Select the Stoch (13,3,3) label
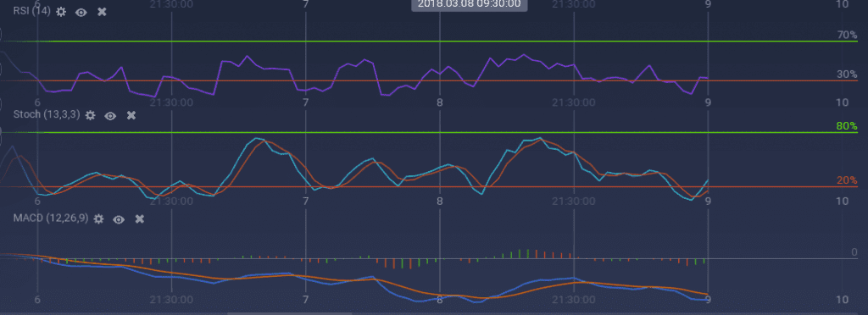The width and height of the screenshot is (868, 315). coord(47,115)
